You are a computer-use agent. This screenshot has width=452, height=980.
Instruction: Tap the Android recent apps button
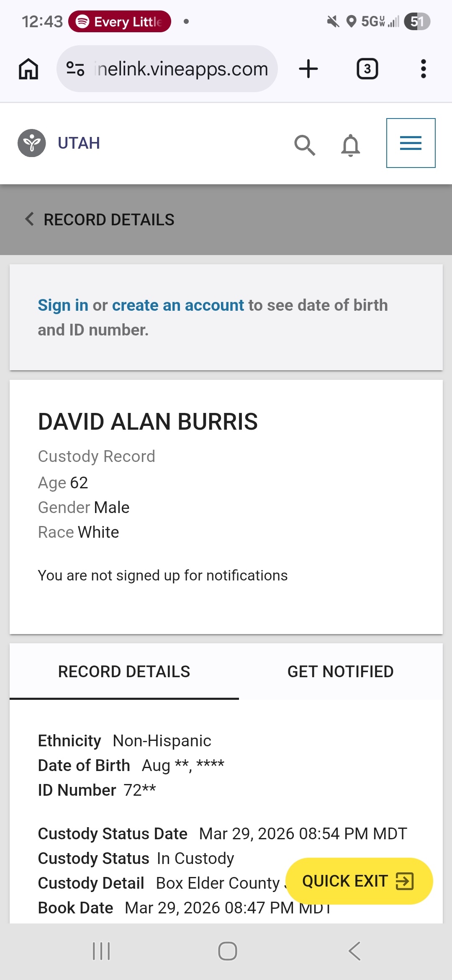pyautogui.click(x=101, y=951)
